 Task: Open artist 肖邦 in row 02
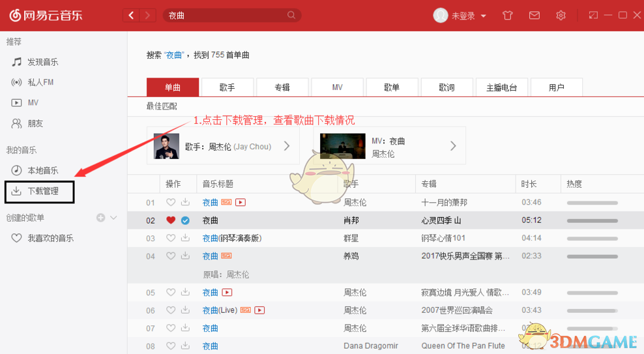351,220
